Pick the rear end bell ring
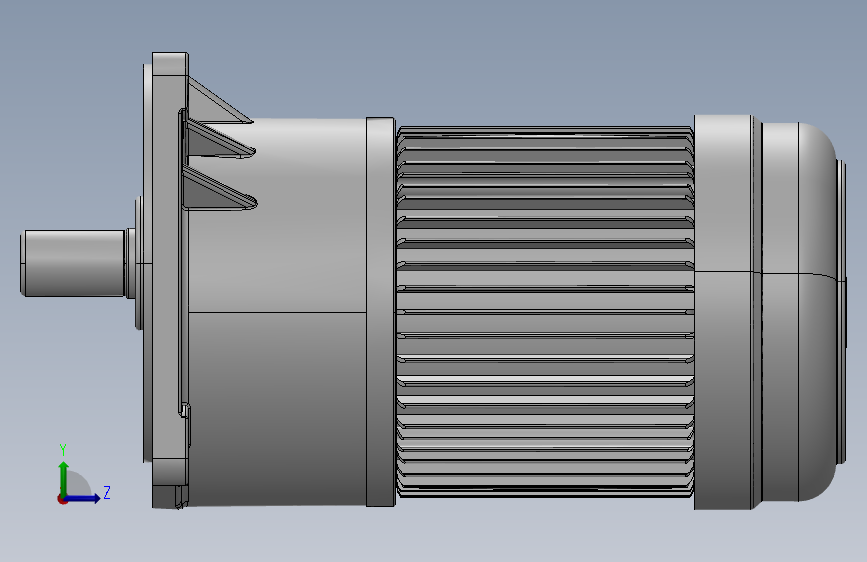The width and height of the screenshot is (867, 562). point(724,312)
